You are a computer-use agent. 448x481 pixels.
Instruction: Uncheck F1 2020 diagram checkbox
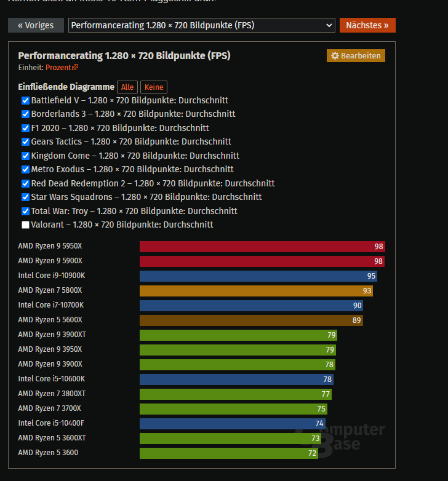coord(25,128)
